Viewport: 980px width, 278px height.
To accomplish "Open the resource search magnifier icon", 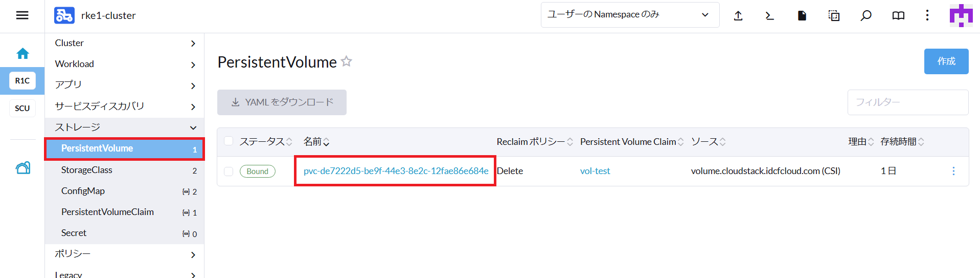I will tap(866, 16).
